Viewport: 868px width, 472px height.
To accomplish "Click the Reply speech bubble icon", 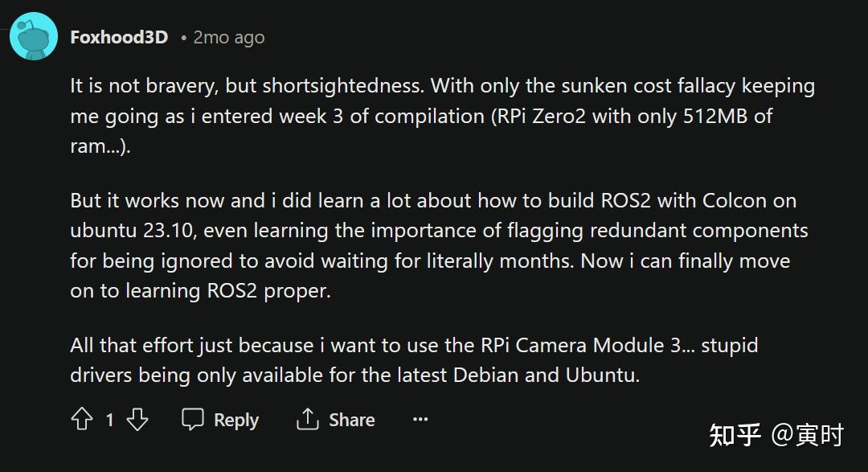I will 192,419.
